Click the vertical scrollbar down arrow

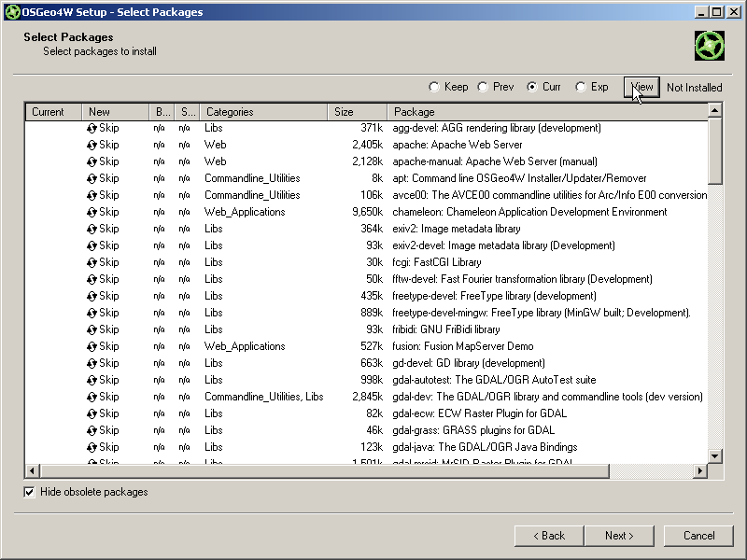tap(714, 456)
